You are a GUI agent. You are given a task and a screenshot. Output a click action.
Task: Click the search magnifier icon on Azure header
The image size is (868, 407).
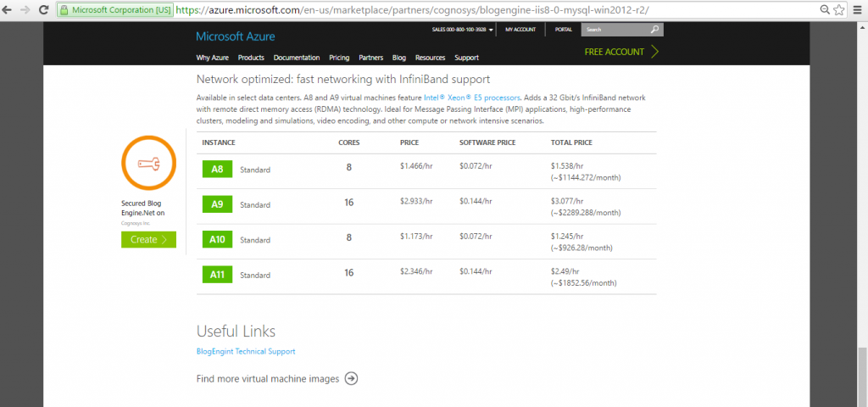point(654,30)
